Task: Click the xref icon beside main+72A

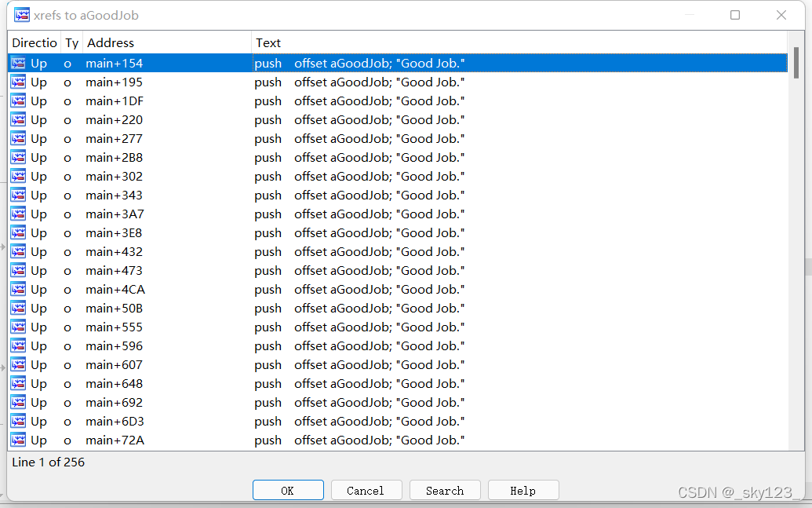Action: (18, 440)
